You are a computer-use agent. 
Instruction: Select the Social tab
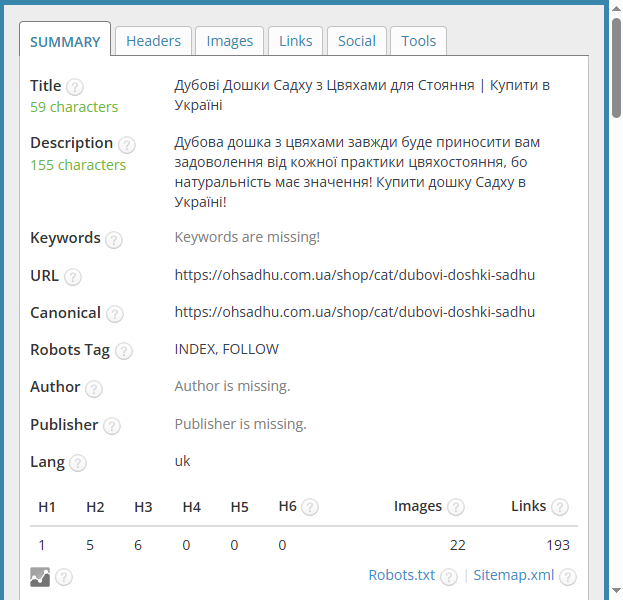357,41
